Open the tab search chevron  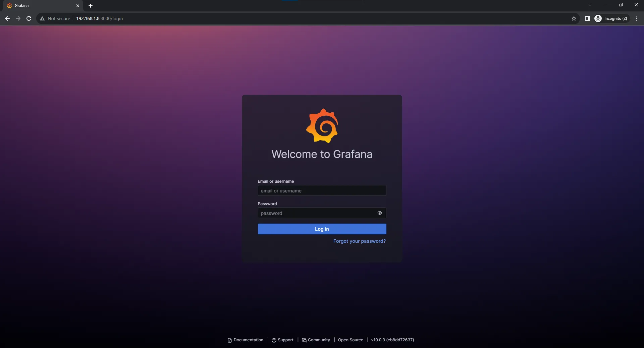pos(590,5)
